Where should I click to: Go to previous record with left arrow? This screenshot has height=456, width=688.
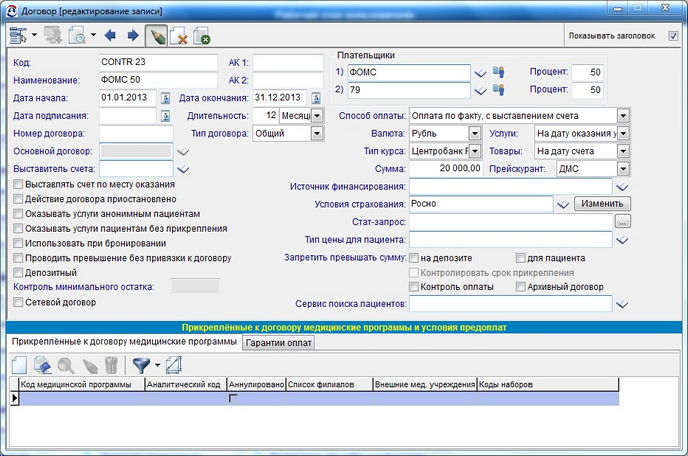coord(110,35)
